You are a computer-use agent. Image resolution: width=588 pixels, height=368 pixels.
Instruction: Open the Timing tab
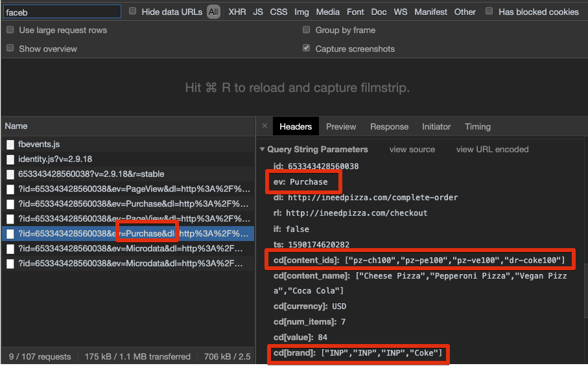coord(477,127)
